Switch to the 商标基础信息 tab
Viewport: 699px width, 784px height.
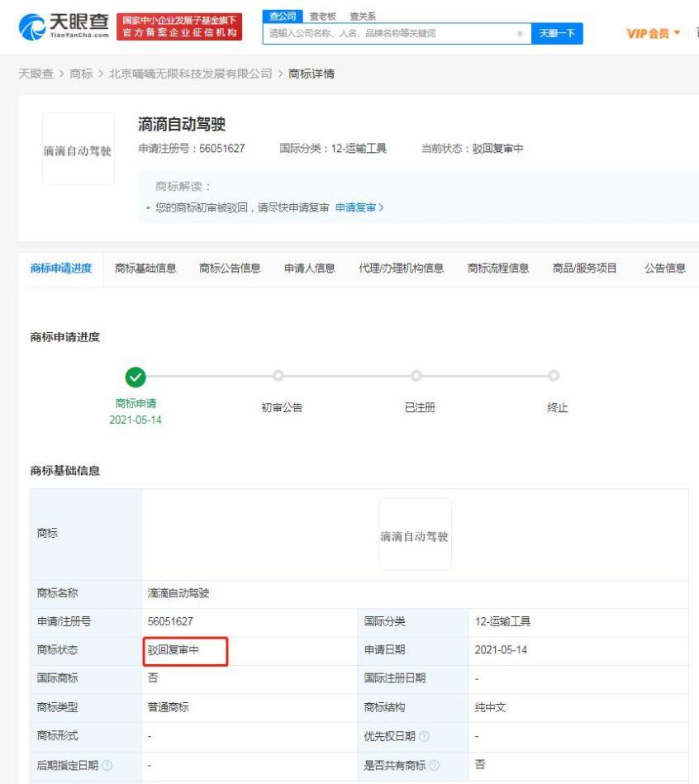point(145,268)
